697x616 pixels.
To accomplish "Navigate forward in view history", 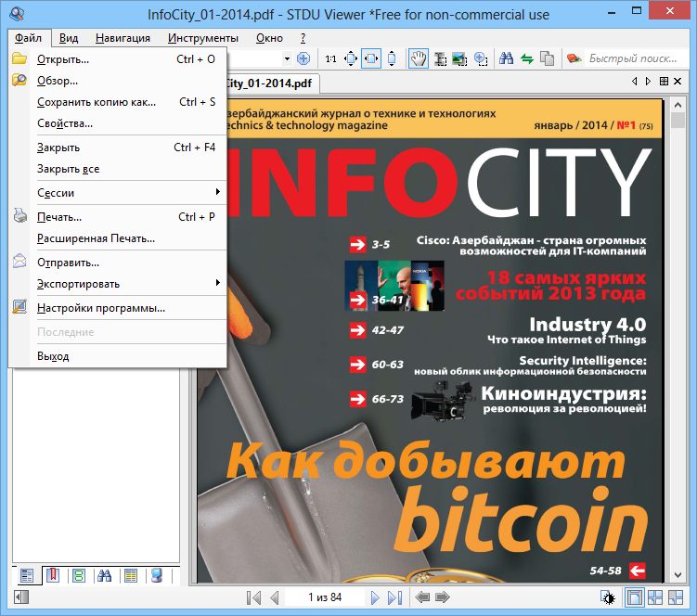I will (443, 597).
